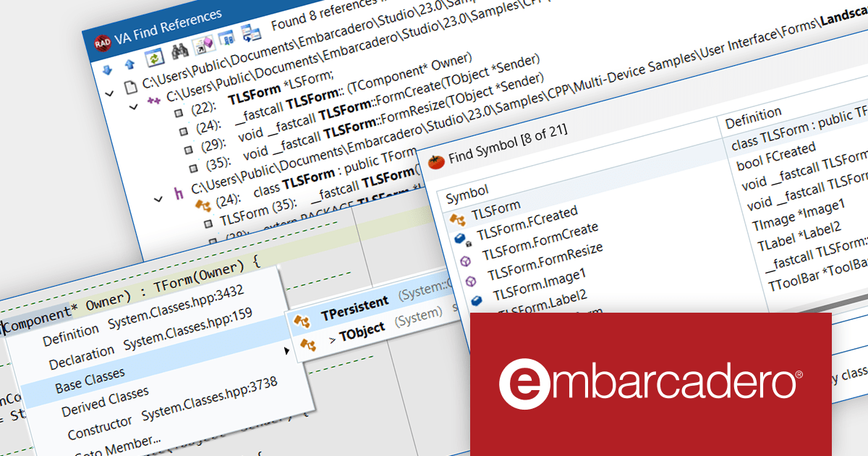Click the purple ++ cpp file icon
This screenshot has width=868, height=456.
[x=154, y=101]
